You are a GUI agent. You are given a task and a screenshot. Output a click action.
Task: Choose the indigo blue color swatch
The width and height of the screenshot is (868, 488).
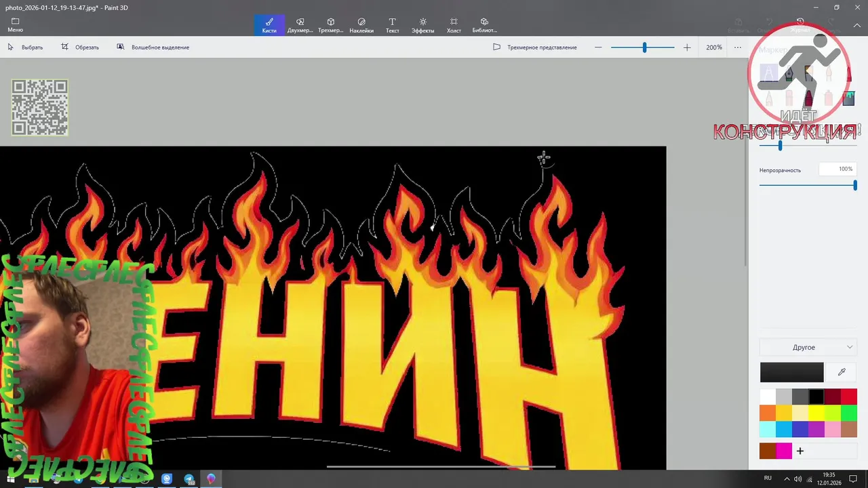(800, 429)
